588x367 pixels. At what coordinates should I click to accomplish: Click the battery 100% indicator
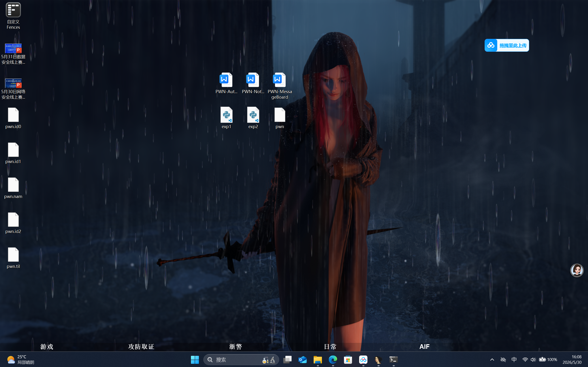point(548,359)
